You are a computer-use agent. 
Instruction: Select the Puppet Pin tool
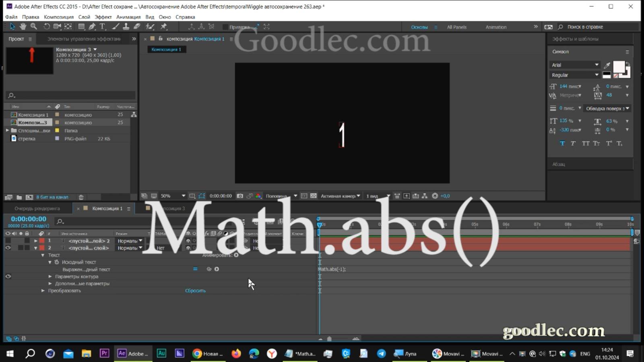pyautogui.click(x=164, y=27)
